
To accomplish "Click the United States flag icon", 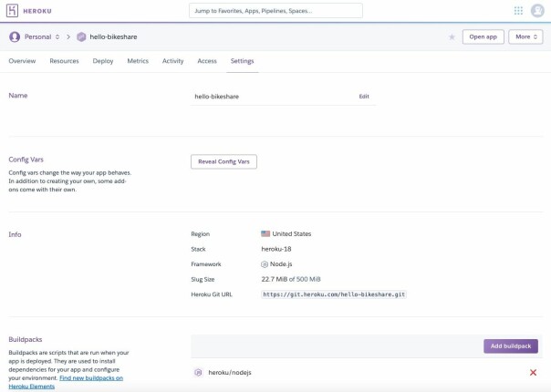I will 265,233.
